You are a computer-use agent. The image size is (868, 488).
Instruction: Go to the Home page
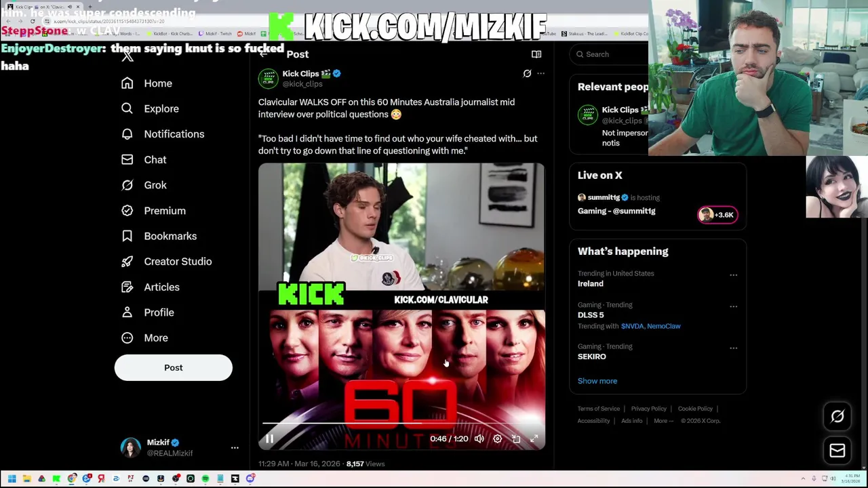[x=158, y=83]
